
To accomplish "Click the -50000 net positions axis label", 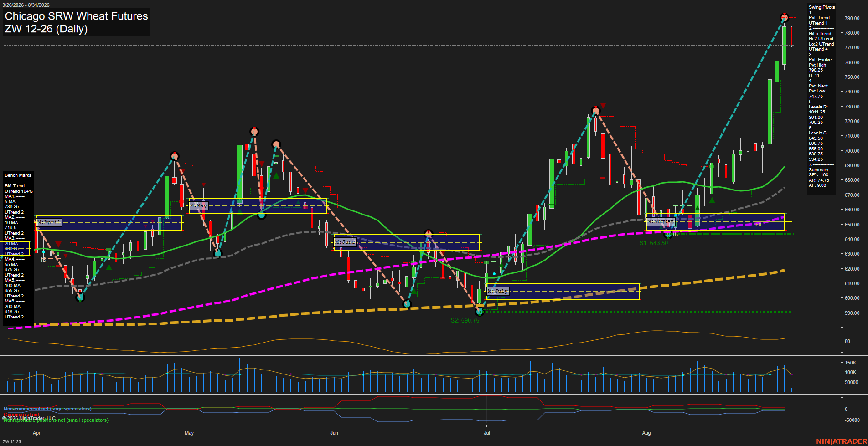I will [852, 420].
